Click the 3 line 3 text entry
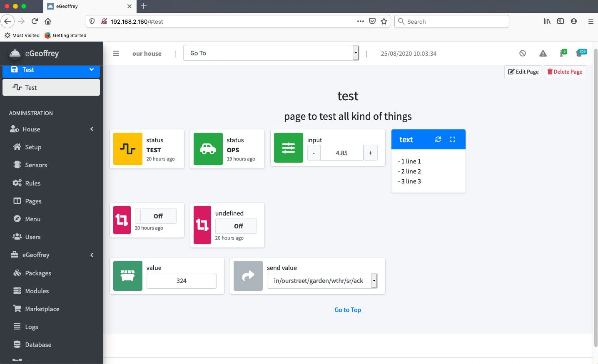Screen dimensions: 598x364 pos(409,181)
